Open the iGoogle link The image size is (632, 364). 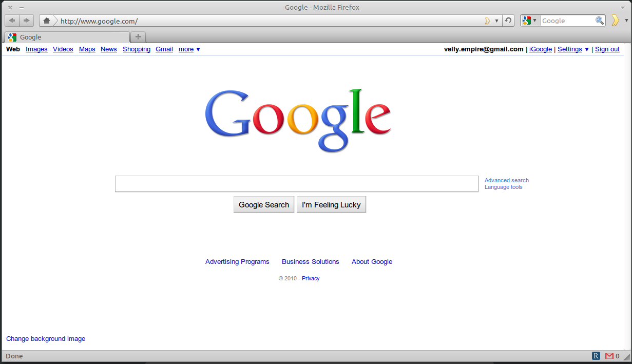click(541, 49)
